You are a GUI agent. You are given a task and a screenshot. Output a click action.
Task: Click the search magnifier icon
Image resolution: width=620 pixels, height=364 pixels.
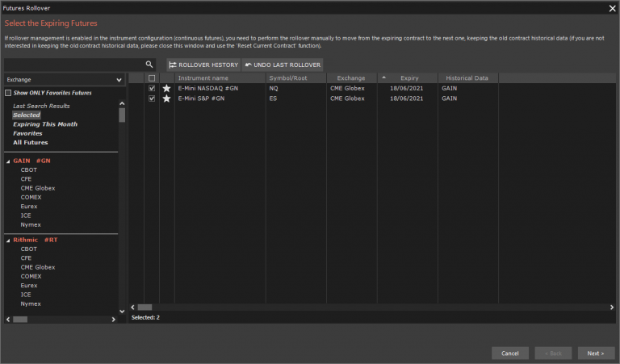pos(149,65)
